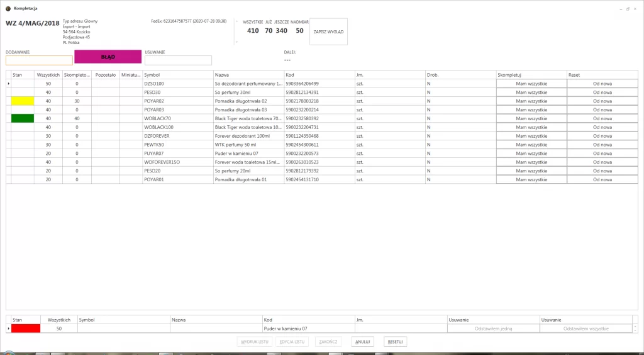
Task: Select Puder w kamieniu 07 in bottom grid
Action: pyautogui.click(x=308, y=329)
